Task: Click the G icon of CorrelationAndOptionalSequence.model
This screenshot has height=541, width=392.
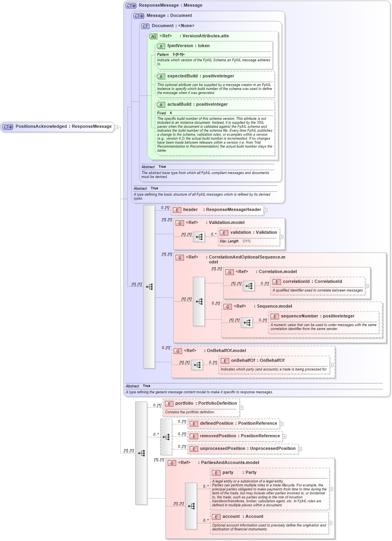Action: click(x=180, y=257)
